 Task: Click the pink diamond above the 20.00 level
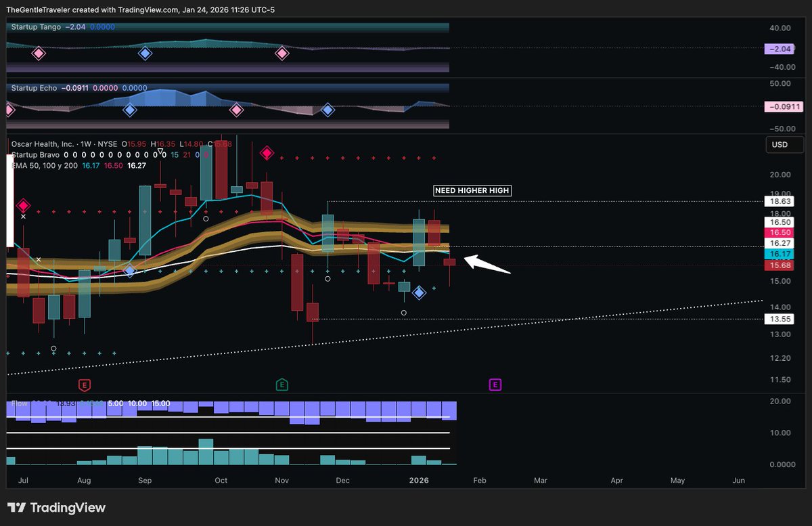click(x=267, y=153)
